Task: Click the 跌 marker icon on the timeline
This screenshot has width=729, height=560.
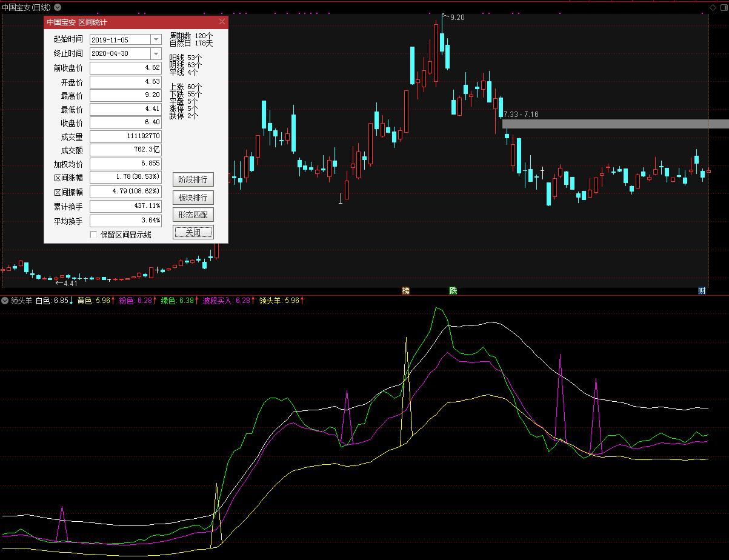Action: 453,291
